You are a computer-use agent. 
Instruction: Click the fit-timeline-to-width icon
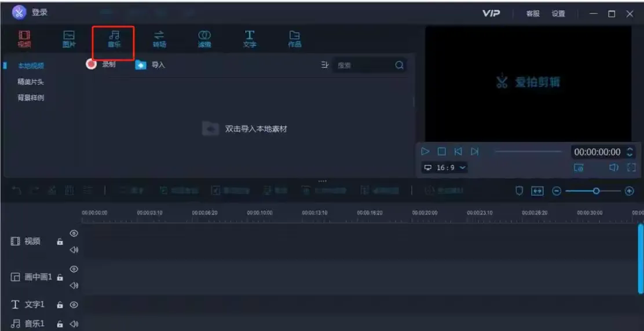[x=537, y=191]
